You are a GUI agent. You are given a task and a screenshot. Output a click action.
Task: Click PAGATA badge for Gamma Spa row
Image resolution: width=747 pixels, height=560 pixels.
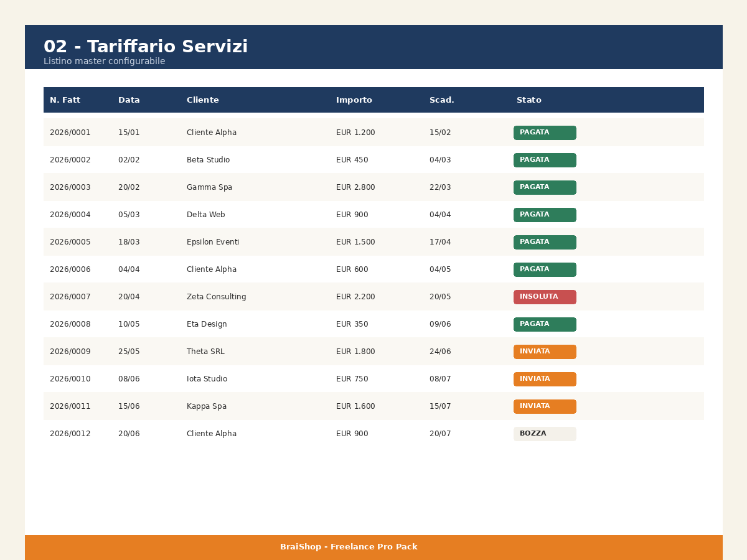pos(545,187)
